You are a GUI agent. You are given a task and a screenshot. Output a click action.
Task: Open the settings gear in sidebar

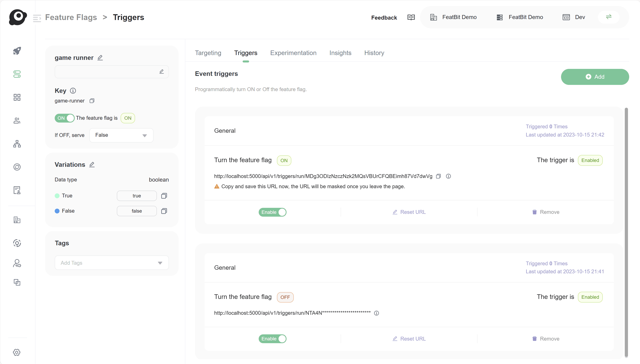pyautogui.click(x=17, y=352)
